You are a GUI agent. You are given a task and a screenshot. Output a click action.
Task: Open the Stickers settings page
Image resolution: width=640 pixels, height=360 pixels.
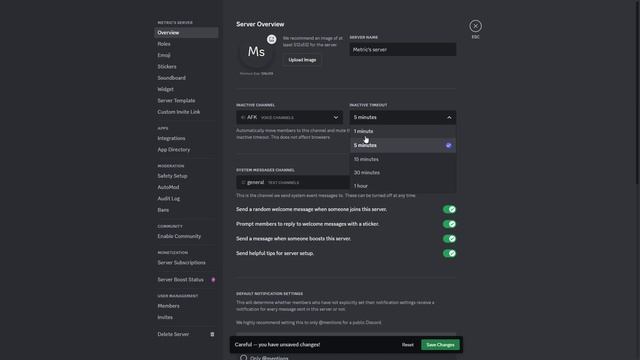click(186, 67)
